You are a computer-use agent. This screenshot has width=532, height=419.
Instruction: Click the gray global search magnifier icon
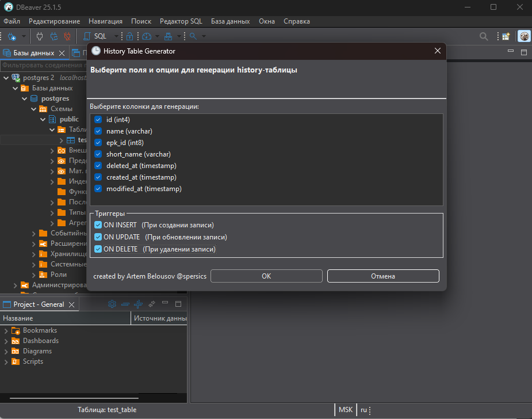coord(484,36)
